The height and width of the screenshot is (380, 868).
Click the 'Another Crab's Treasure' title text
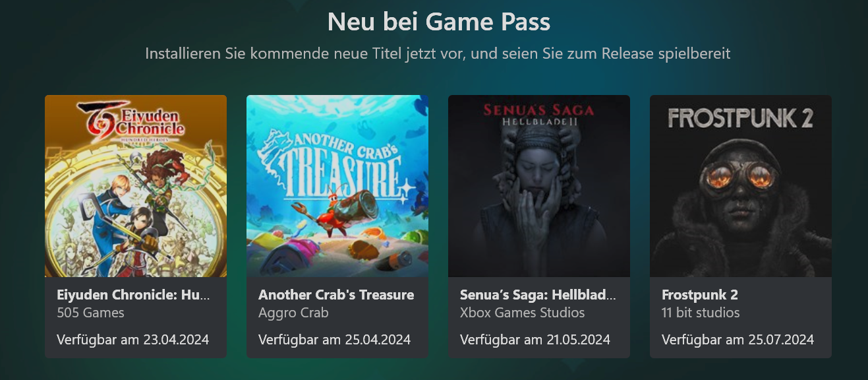pos(336,295)
